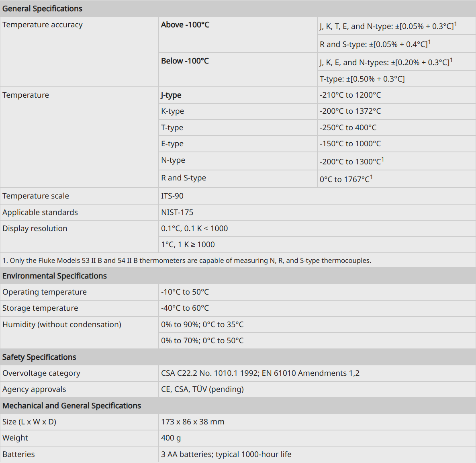Select the R and S-type row

click(317, 178)
